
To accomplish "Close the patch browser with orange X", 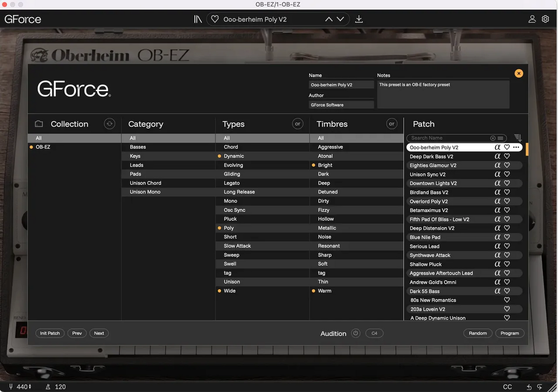I will (519, 73).
